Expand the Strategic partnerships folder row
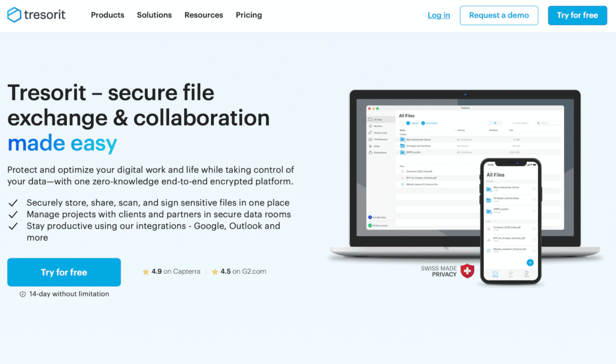 tap(398, 146)
